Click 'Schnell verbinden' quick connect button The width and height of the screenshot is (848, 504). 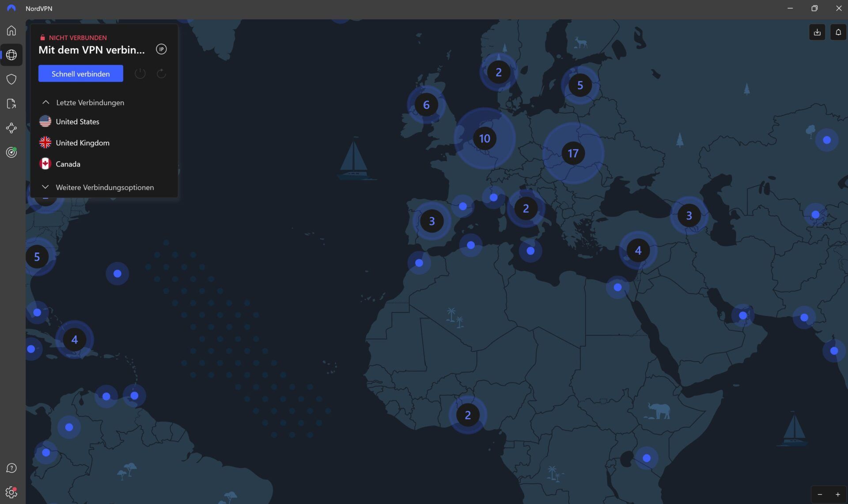click(x=80, y=73)
